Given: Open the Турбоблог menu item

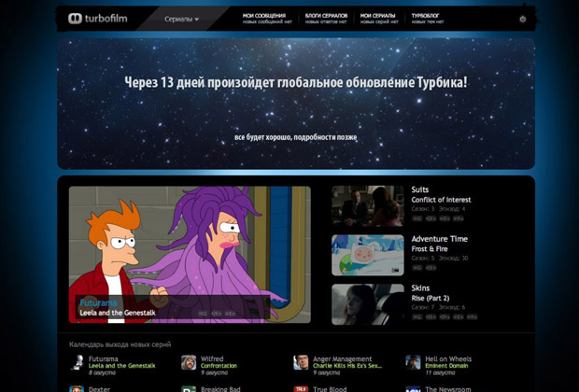Looking at the screenshot, I should (426, 16).
